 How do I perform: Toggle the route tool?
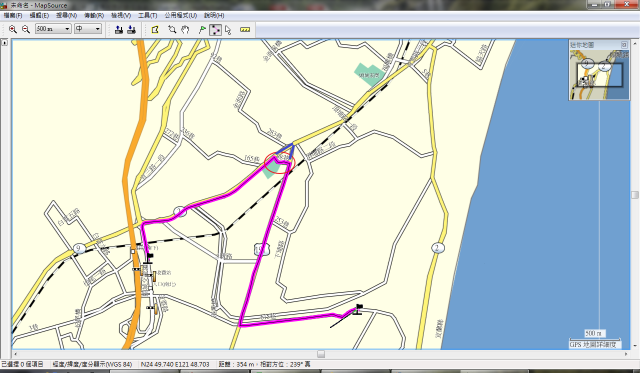pyautogui.click(x=215, y=29)
